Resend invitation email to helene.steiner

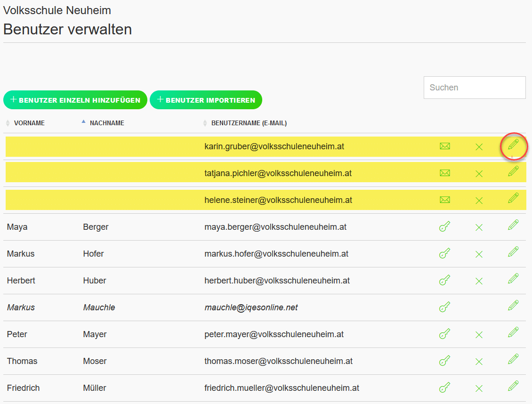445,200
